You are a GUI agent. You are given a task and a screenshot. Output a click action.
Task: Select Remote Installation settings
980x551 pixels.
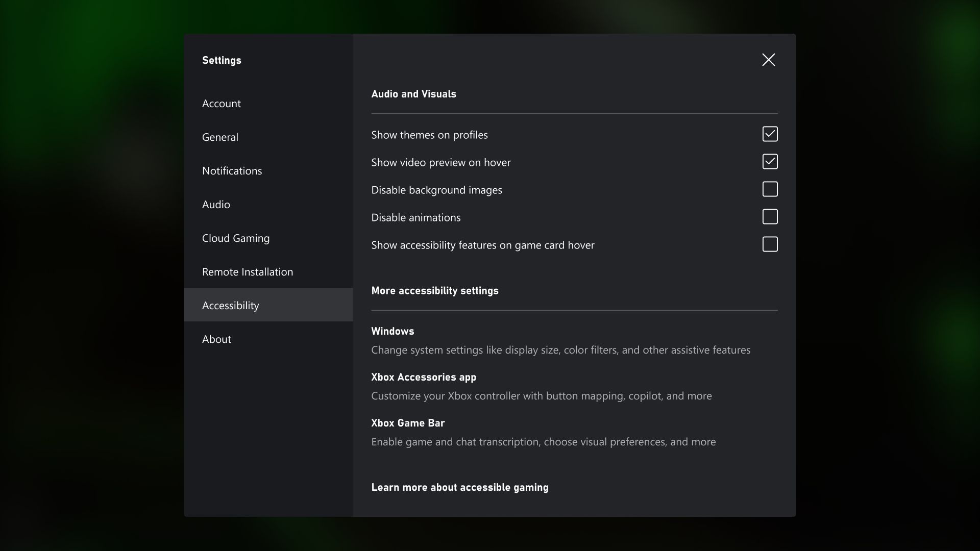[x=248, y=271]
